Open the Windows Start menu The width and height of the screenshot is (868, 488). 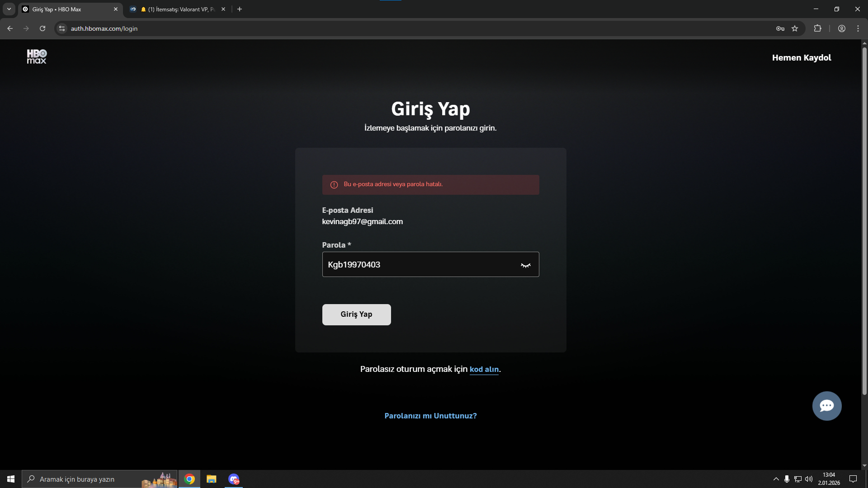(x=11, y=479)
